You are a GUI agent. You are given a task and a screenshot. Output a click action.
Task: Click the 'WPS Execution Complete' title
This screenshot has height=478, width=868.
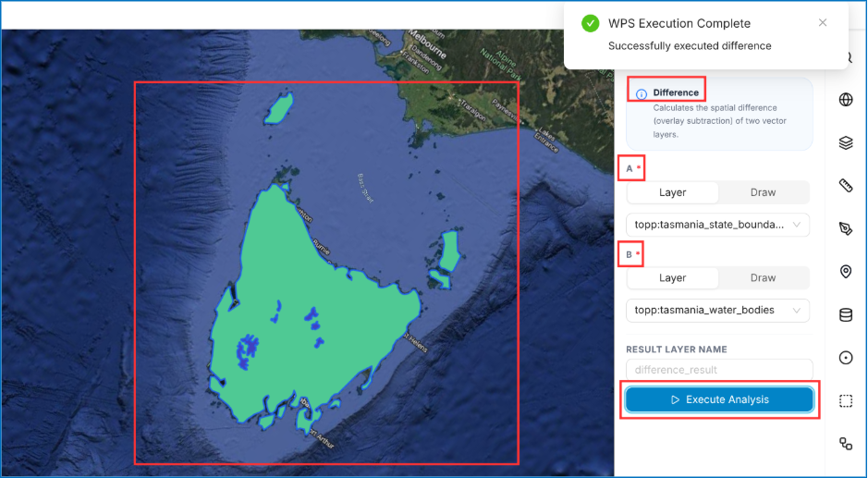click(x=679, y=23)
